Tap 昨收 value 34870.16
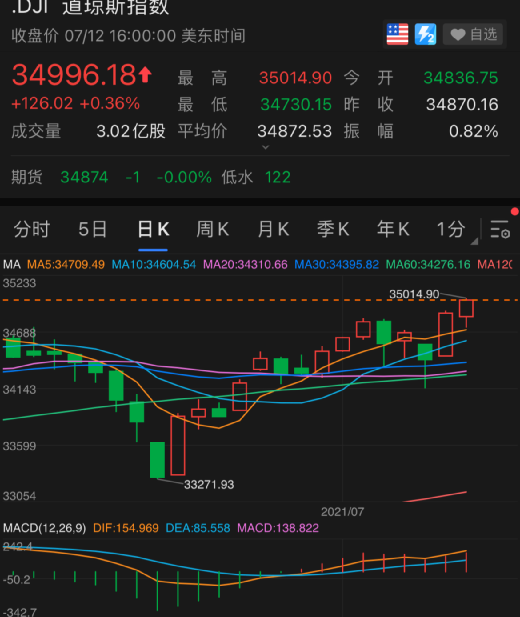 [x=462, y=105]
